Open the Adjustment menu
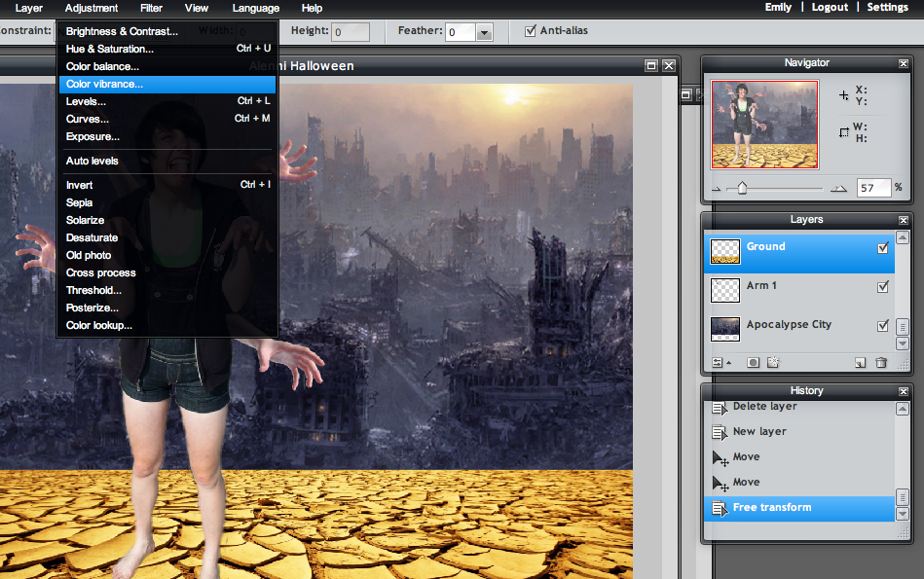The width and height of the screenshot is (924, 579). click(x=92, y=8)
